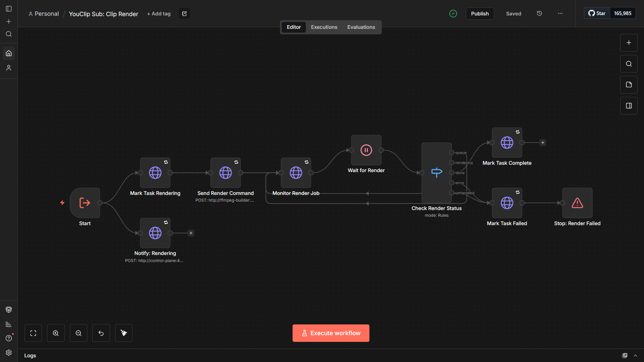This screenshot has width=644, height=362.
Task: Click the fit-to-view icon
Action: pyautogui.click(x=33, y=333)
